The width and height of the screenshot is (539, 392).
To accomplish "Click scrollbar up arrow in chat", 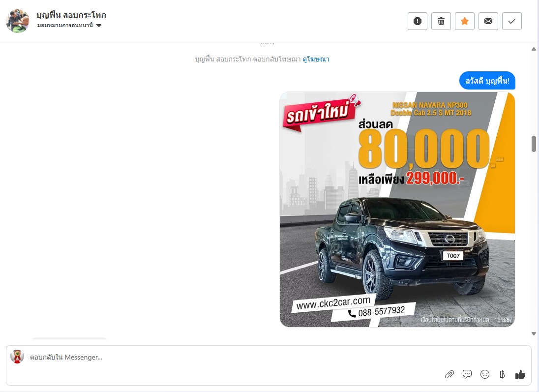I will coord(534,49).
